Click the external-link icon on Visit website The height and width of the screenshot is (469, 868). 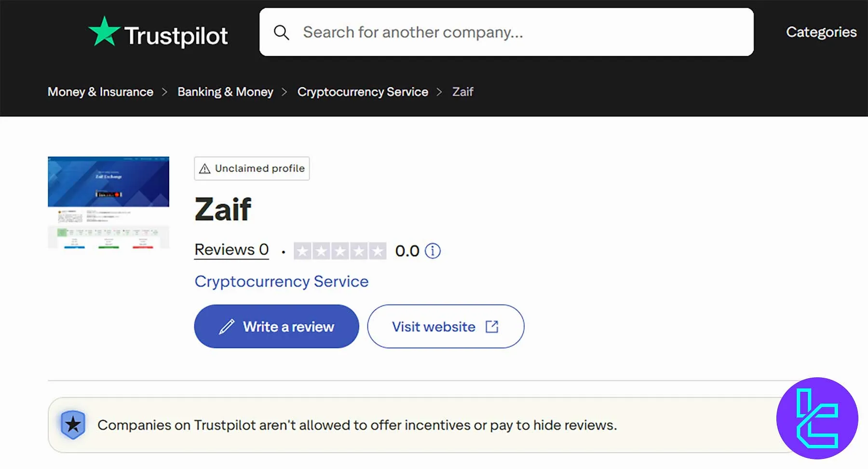pos(491,326)
